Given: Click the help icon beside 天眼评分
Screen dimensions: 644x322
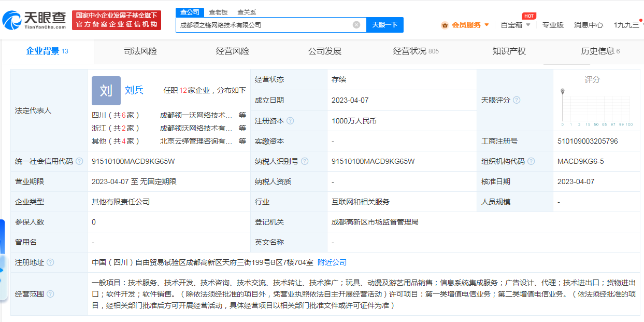Looking at the screenshot, I should pos(517,100).
